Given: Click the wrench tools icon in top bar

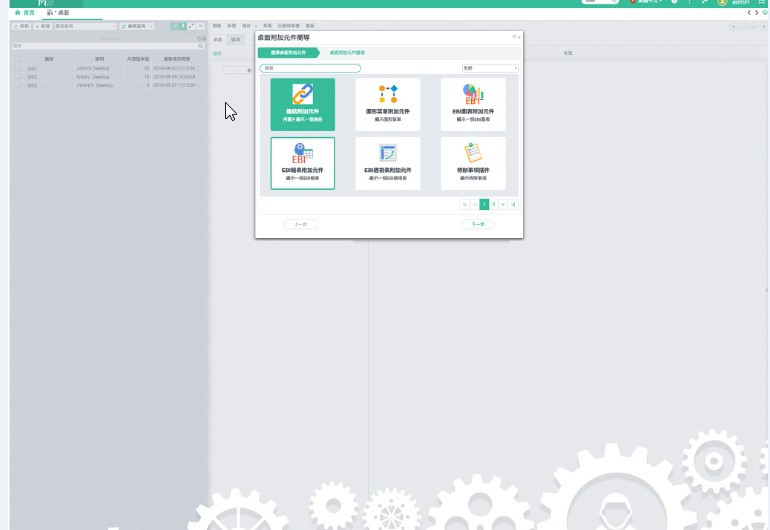Looking at the screenshot, I should pos(705,2).
